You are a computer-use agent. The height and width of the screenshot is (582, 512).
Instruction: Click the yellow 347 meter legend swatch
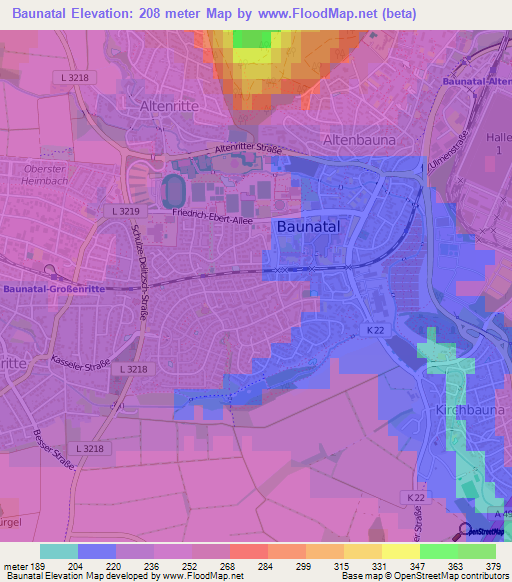pyautogui.click(x=401, y=552)
